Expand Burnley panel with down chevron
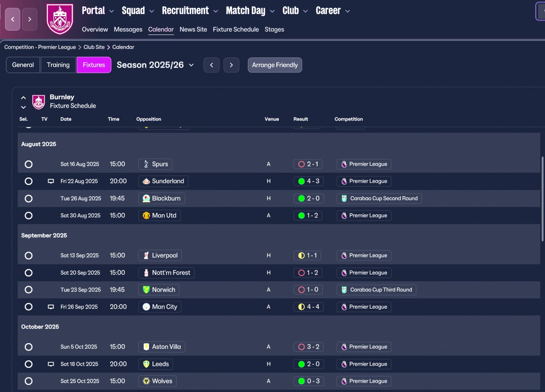 (x=23, y=107)
